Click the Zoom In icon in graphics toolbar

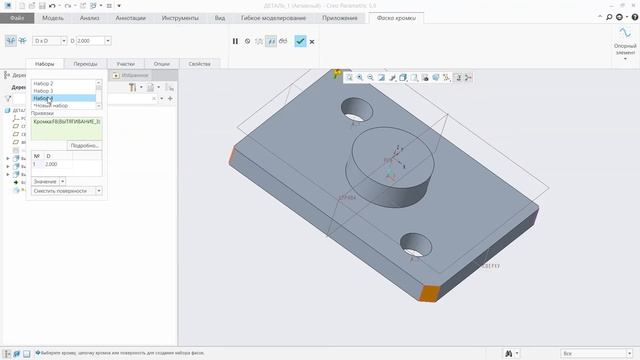point(360,78)
